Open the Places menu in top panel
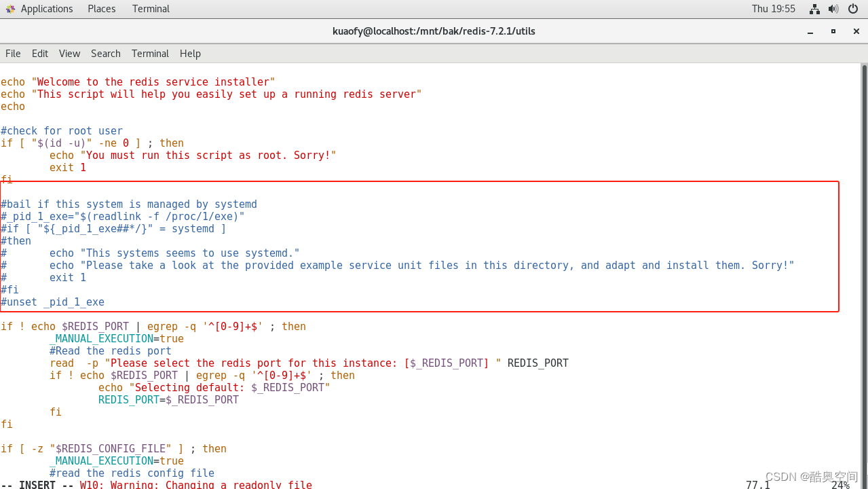This screenshot has width=868, height=489. pos(101,9)
